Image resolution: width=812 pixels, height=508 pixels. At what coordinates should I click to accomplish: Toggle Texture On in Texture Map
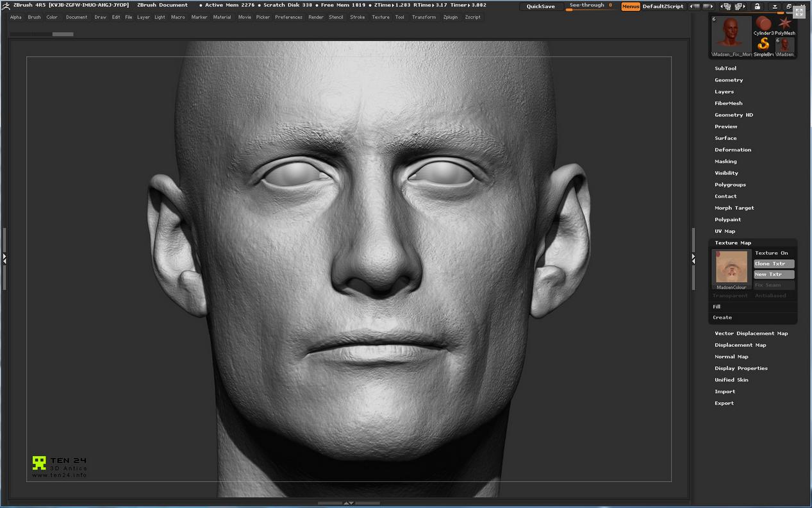click(x=771, y=253)
